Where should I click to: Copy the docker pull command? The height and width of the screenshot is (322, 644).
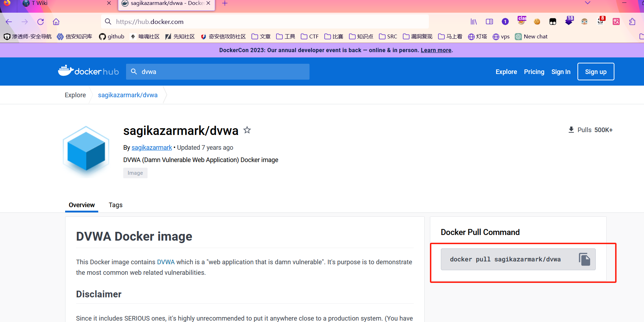(x=584, y=259)
